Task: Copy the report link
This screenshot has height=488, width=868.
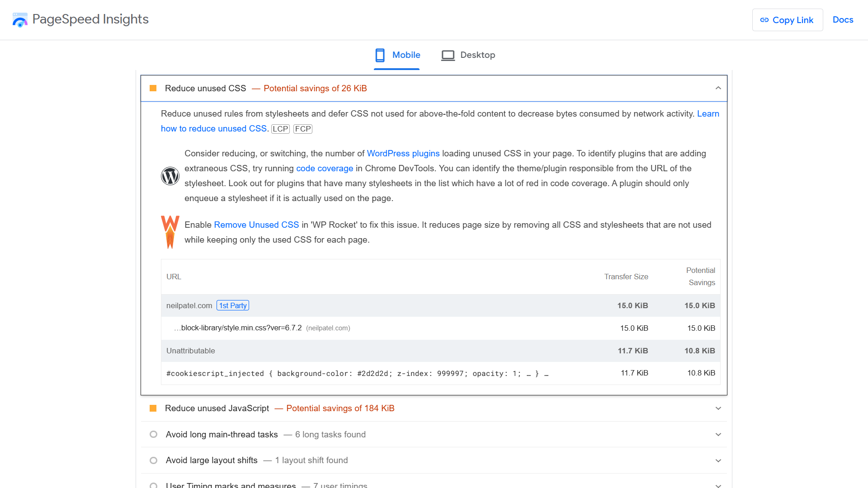Action: (x=788, y=20)
